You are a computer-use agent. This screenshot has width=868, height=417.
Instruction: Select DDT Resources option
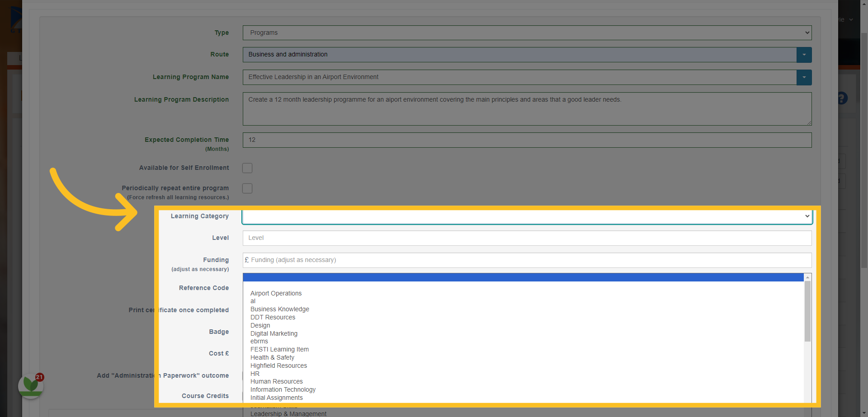(273, 318)
